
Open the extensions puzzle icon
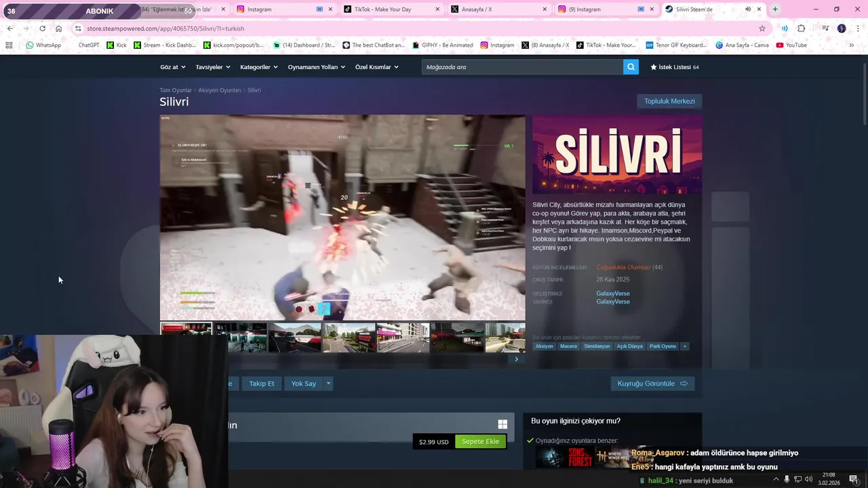click(x=801, y=28)
